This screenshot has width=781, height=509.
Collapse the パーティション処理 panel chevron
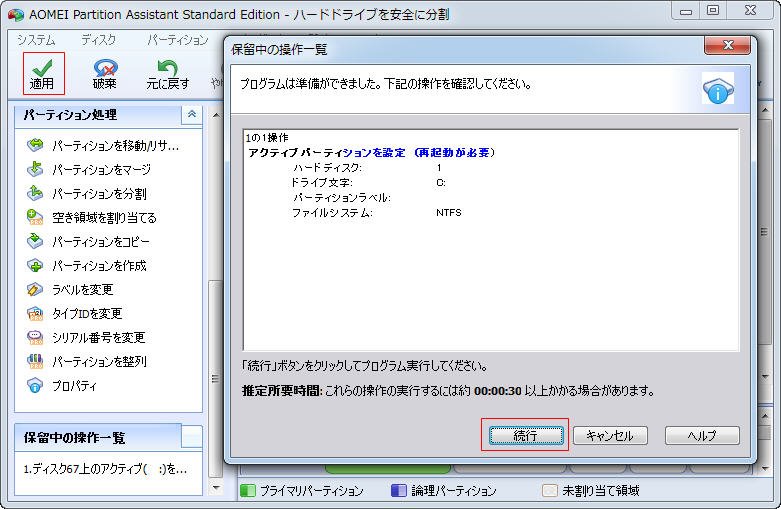[x=192, y=115]
